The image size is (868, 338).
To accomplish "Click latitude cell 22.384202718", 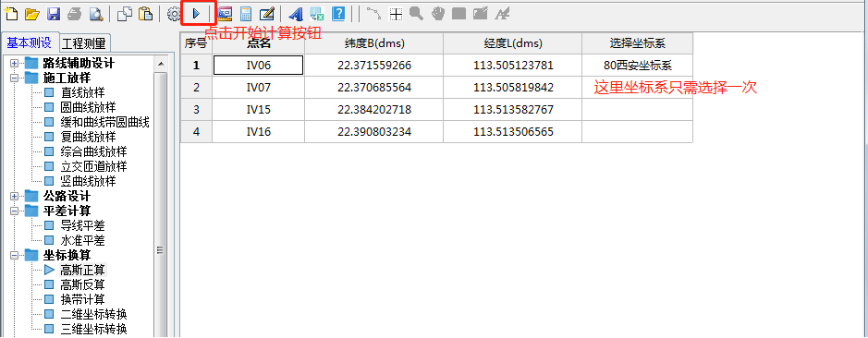I will point(373,110).
